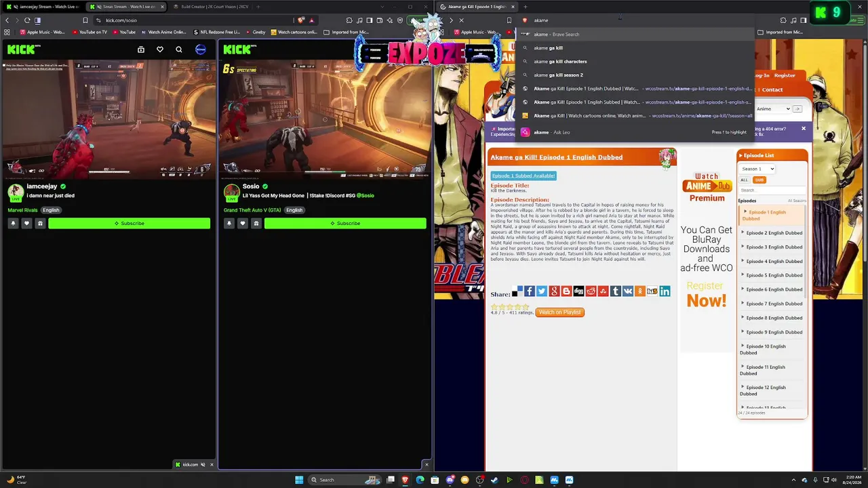The height and width of the screenshot is (488, 868).
Task: Share the episode on LinkedIn
Action: coord(665,291)
